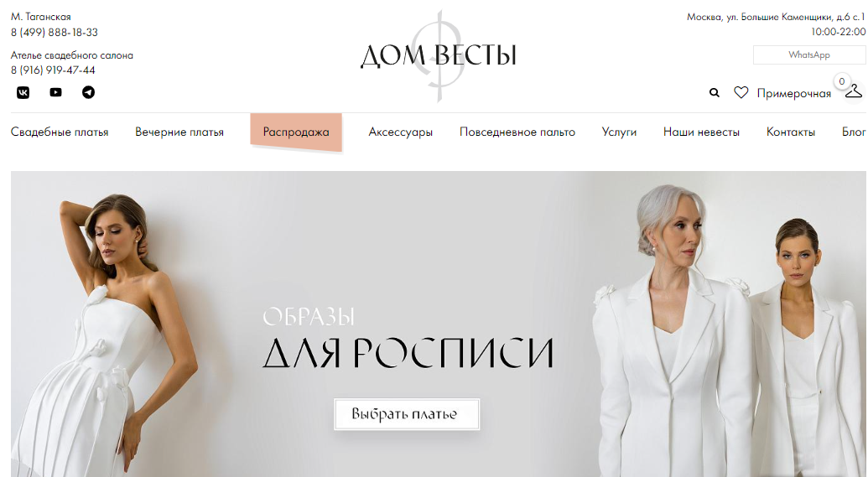The width and height of the screenshot is (868, 477).
Task: Open the Услуги menu item
Action: [x=620, y=132]
